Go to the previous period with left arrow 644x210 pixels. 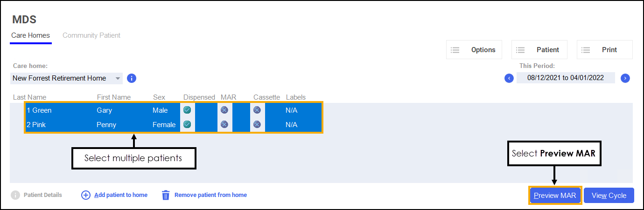click(509, 78)
